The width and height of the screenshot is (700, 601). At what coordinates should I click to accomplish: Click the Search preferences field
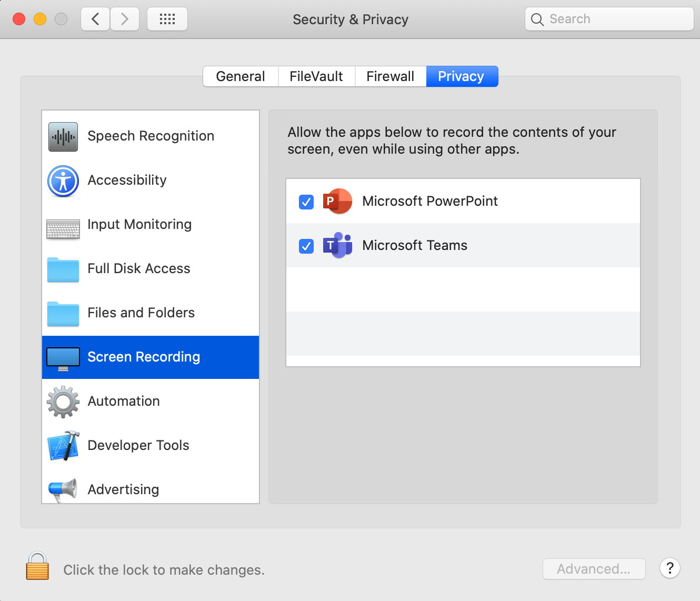pyautogui.click(x=609, y=19)
